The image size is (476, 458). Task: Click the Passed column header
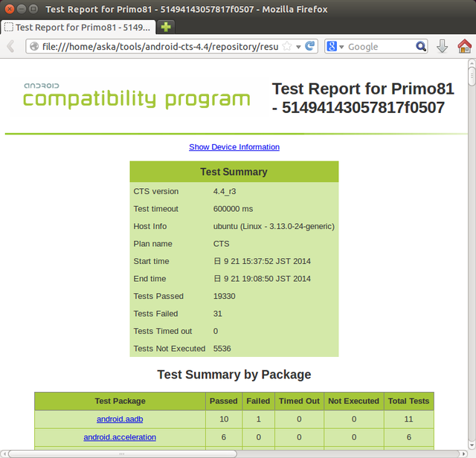click(x=224, y=401)
